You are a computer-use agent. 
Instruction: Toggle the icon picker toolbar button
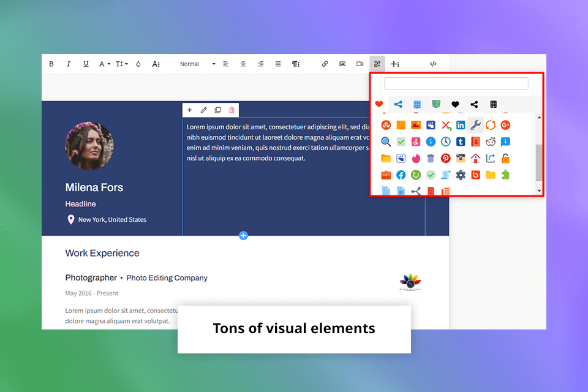click(377, 64)
